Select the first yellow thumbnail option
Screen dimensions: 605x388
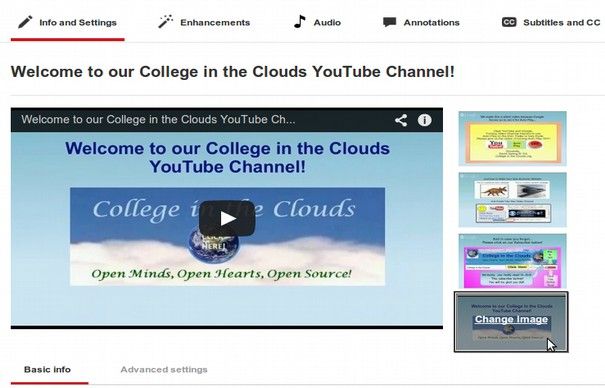pos(512,138)
